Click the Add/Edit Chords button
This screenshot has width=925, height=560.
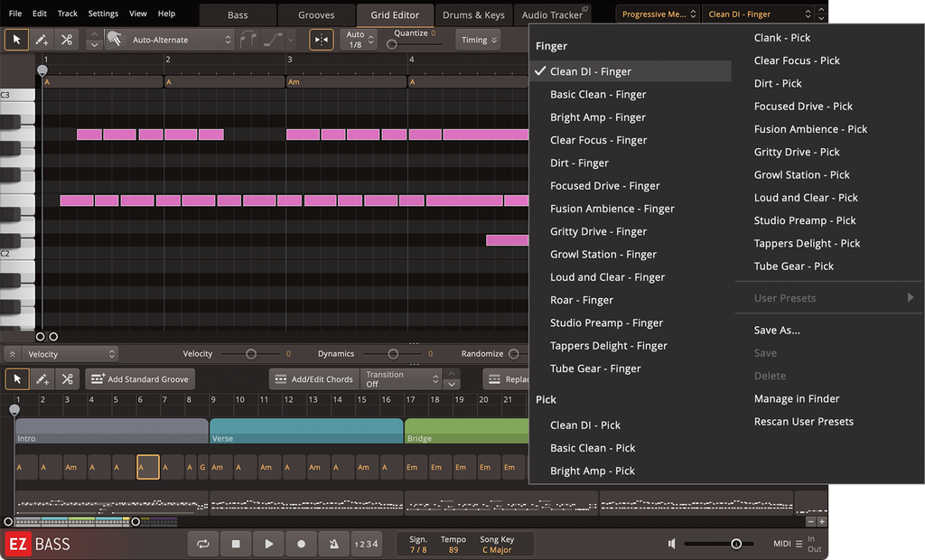click(x=314, y=378)
